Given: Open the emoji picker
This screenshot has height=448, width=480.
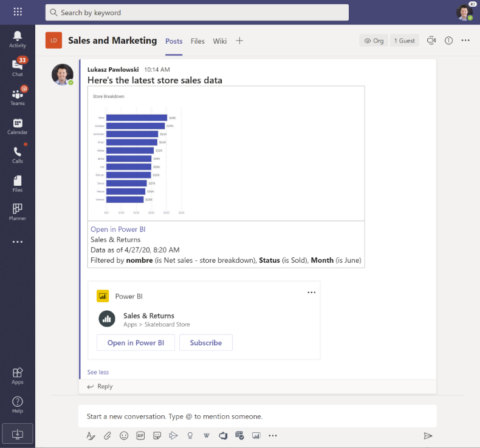Looking at the screenshot, I should 124,435.
